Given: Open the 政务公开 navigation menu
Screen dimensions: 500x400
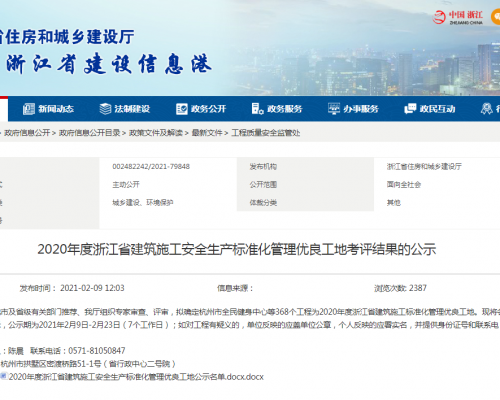Looking at the screenshot, I should [201, 109].
